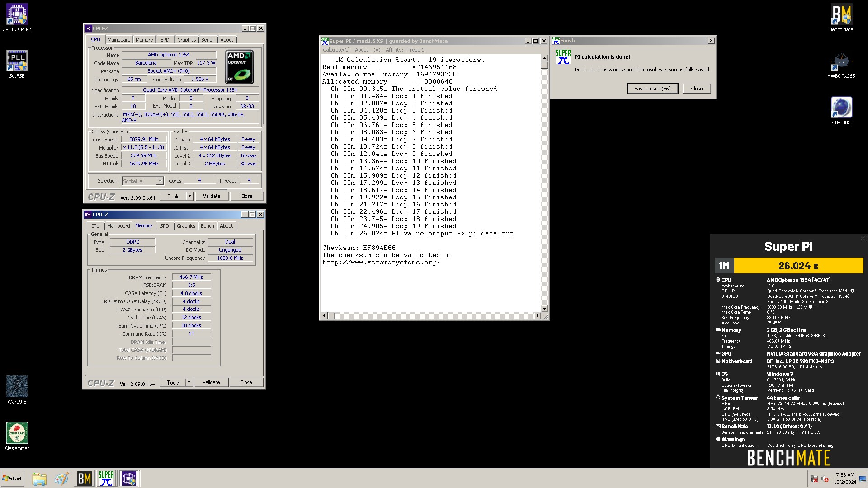Click the Super PI window title icon

(x=325, y=41)
